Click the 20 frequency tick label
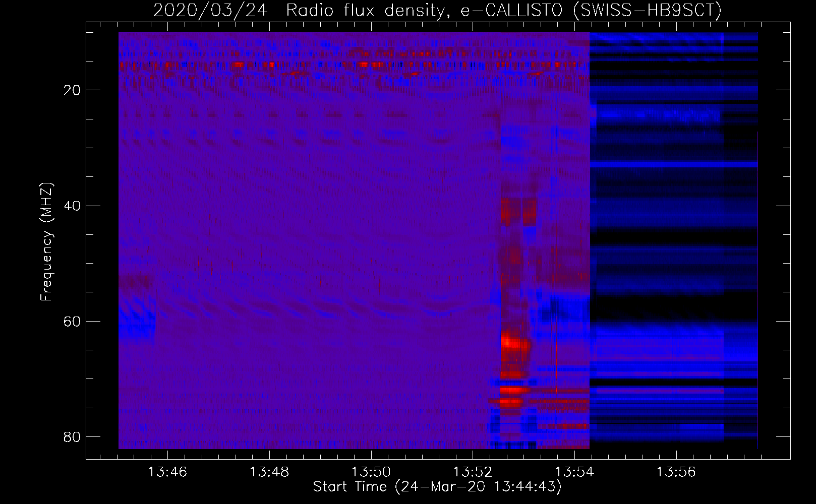Image resolution: width=816 pixels, height=504 pixels. point(73,90)
